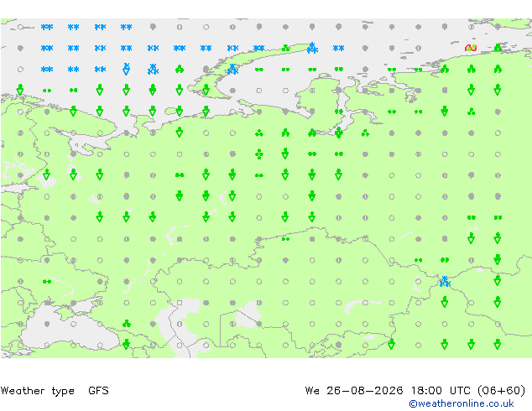Click the green shower trefoil symbol beside Black Sea
This screenshot has height=411, width=532.
point(127,324)
